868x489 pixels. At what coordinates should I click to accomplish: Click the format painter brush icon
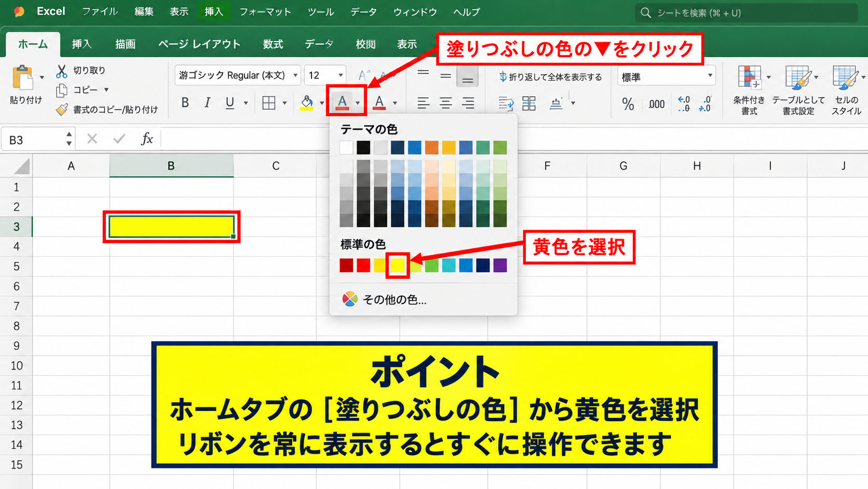coord(62,110)
